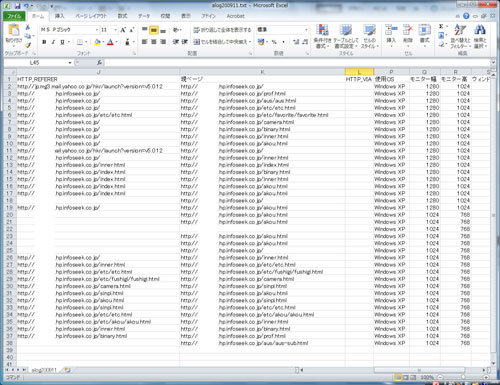Toggle Bold formatting in font group
Screen dimensions: 500x385
[x=44, y=42]
